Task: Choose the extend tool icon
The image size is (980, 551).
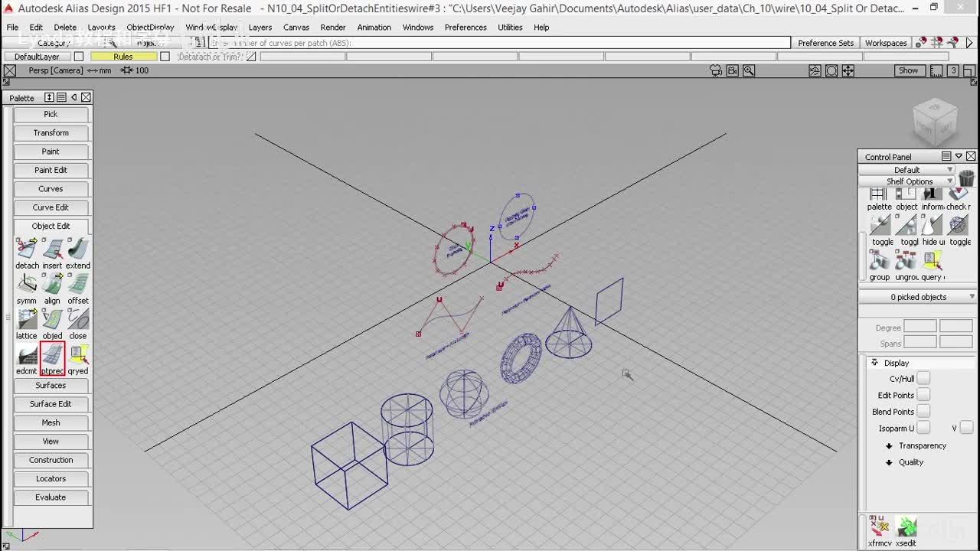Action: click(78, 249)
